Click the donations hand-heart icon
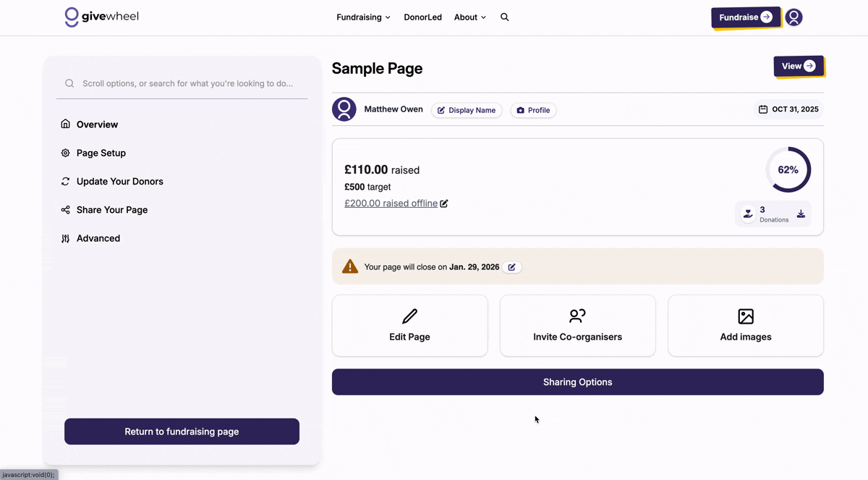 [x=748, y=214]
